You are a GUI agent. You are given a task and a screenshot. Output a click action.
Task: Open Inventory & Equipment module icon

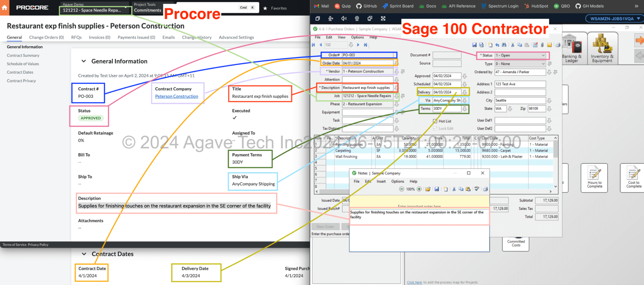pos(602,48)
